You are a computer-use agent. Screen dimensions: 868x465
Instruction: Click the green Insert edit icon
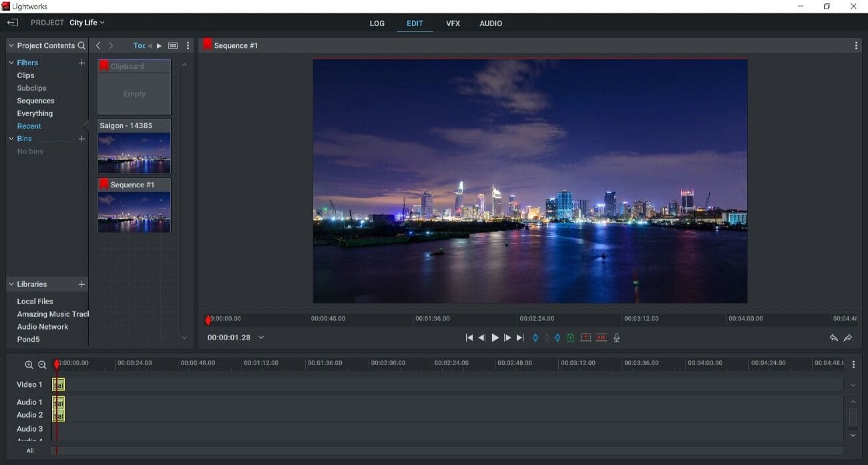tap(570, 338)
